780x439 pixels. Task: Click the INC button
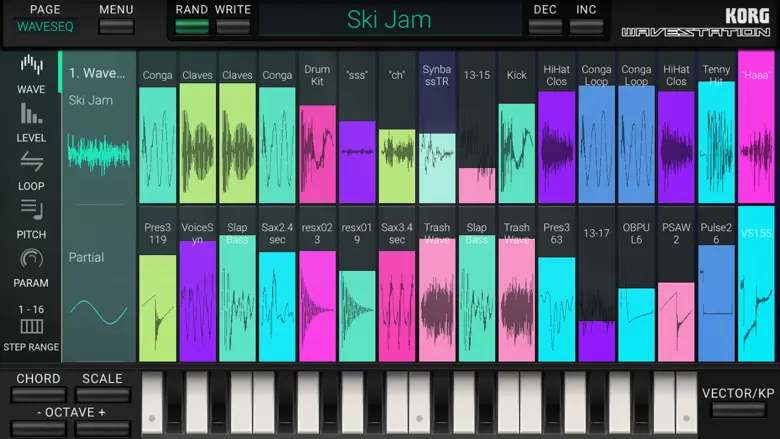tap(586, 27)
